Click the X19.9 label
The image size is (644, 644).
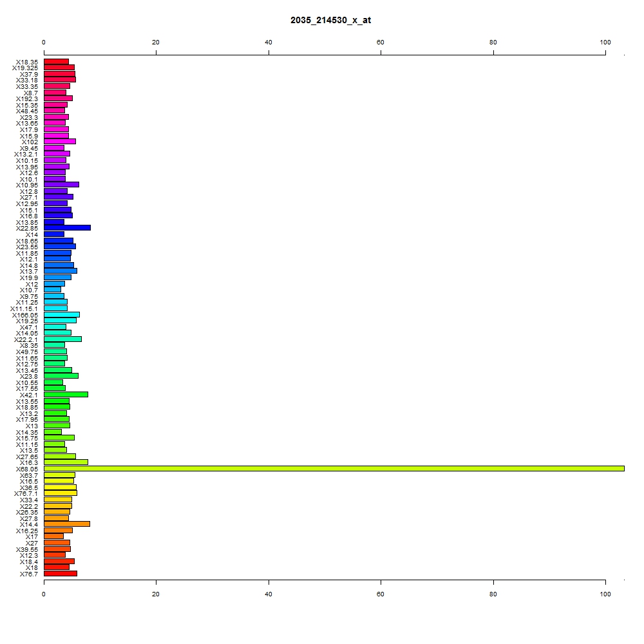pos(29,278)
